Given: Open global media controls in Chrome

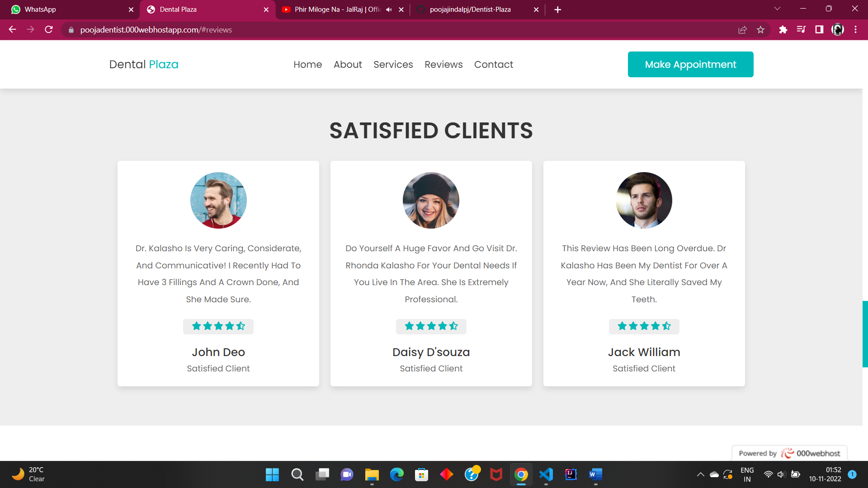Looking at the screenshot, I should point(801,30).
